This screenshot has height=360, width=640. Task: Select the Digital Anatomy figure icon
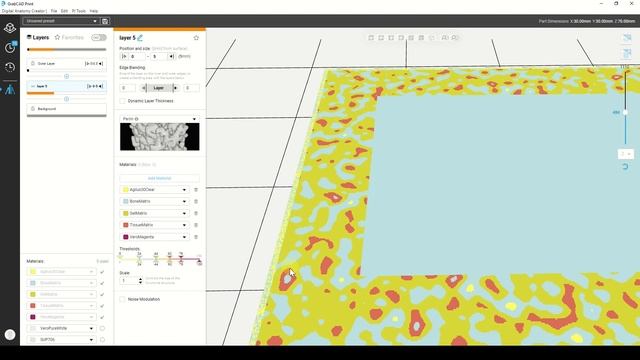click(10, 89)
